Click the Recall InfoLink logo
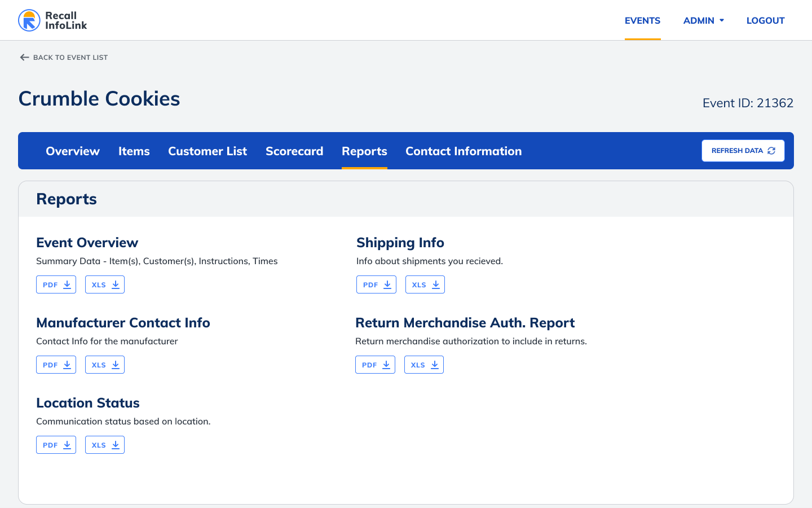The width and height of the screenshot is (812, 508). (52, 20)
